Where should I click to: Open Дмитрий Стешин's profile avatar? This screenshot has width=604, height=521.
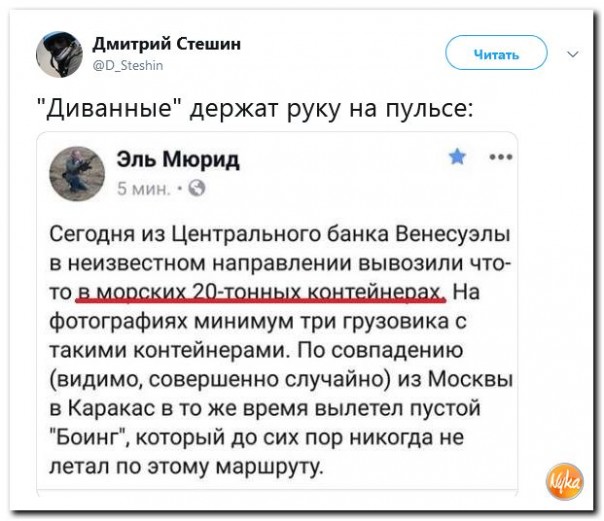pos(60,54)
